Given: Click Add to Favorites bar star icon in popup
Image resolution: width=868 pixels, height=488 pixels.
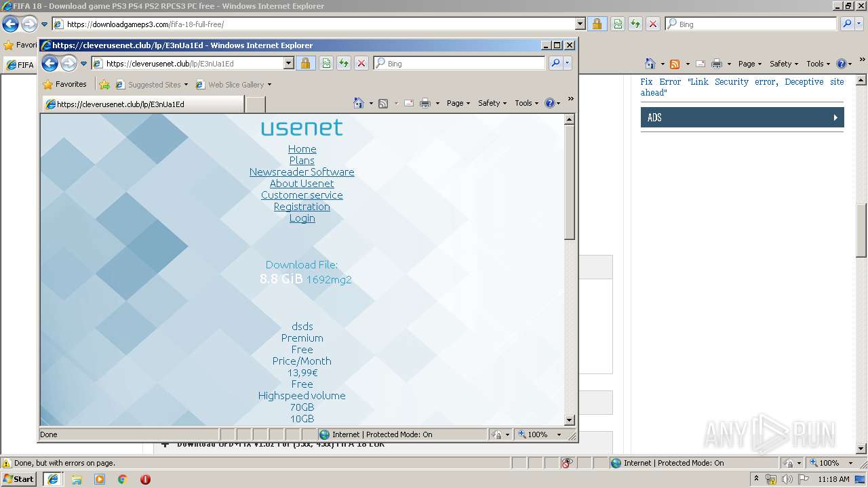Looking at the screenshot, I should (104, 85).
